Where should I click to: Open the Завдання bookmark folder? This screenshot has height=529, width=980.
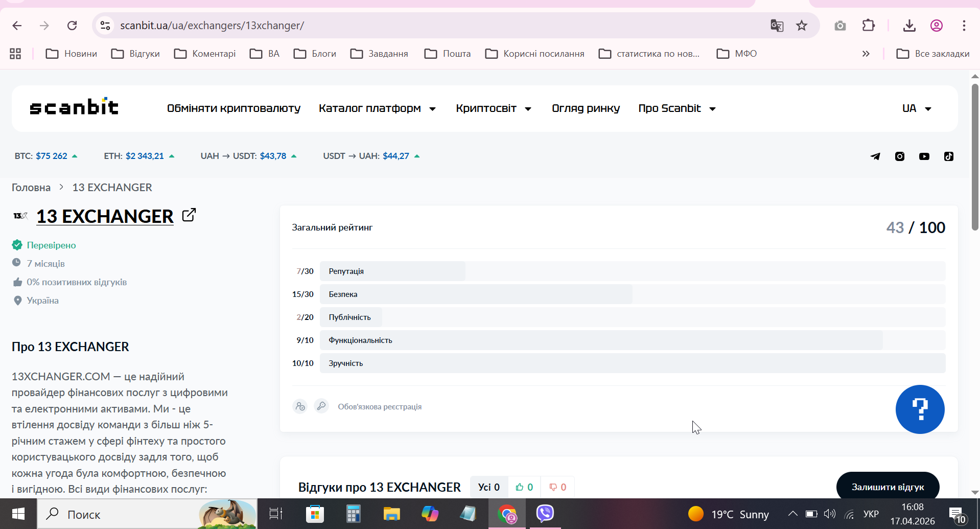click(379, 54)
